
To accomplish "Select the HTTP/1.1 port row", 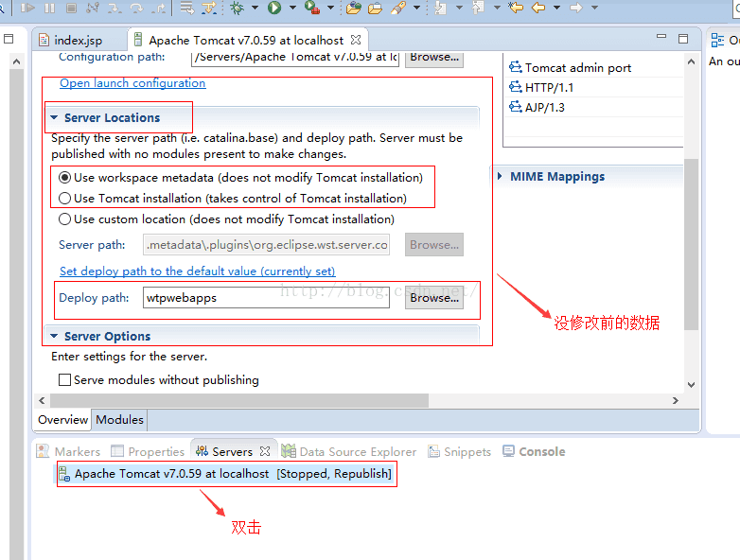I will (x=595, y=87).
